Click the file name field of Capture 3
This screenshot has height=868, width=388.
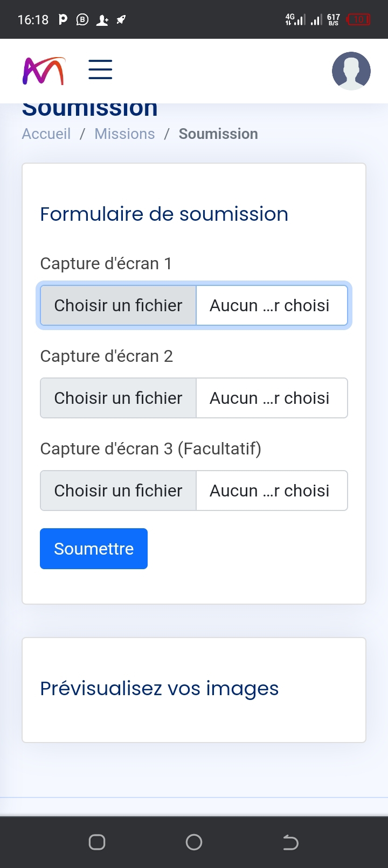tap(271, 491)
